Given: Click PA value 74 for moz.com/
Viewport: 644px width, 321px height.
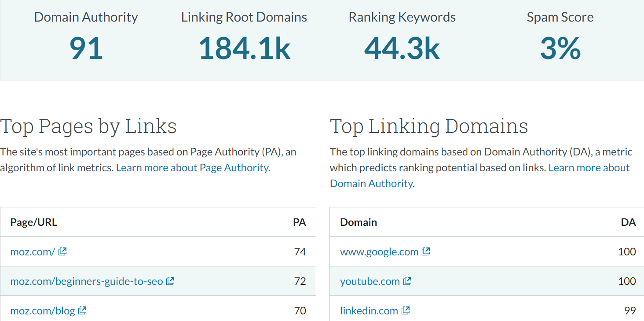Looking at the screenshot, I should [300, 252].
